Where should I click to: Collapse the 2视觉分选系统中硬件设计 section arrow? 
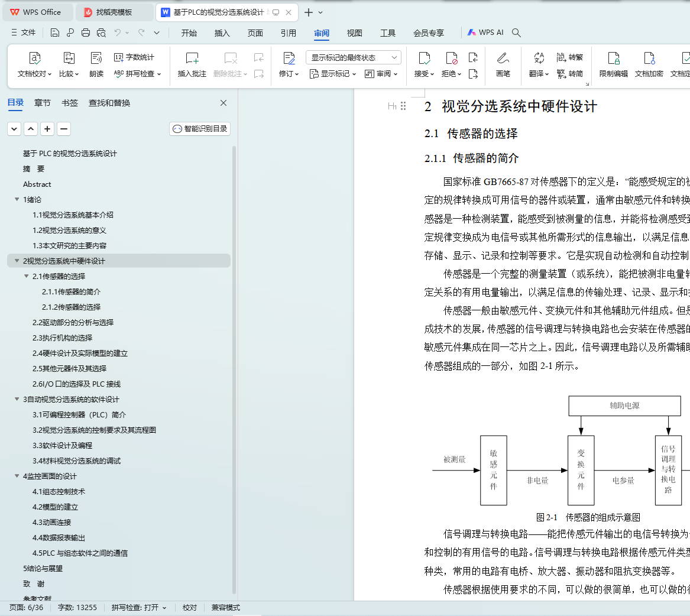(x=17, y=261)
